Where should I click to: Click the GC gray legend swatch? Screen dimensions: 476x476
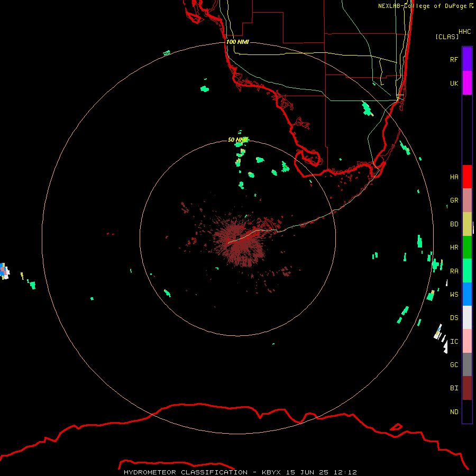pyautogui.click(x=467, y=364)
